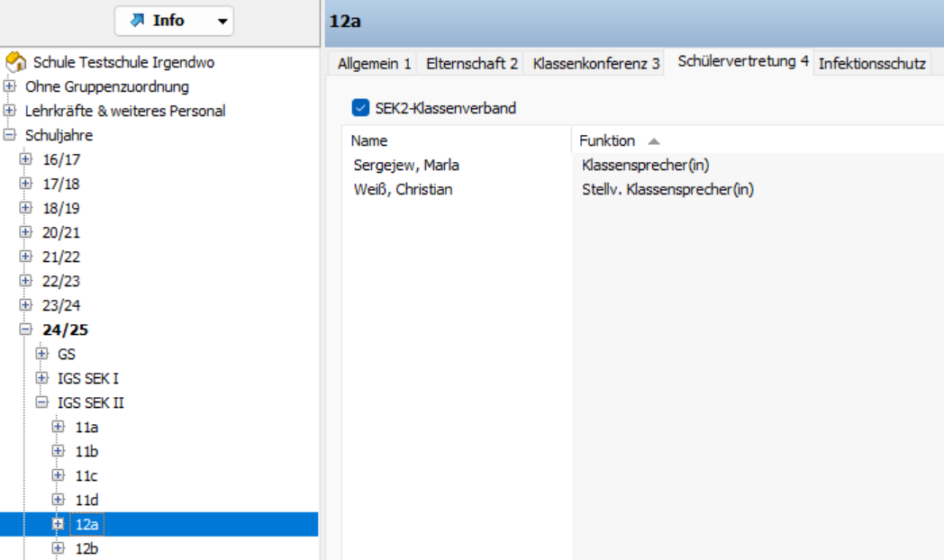The image size is (944, 560).
Task: Go to Klassenkonferenz 3 tab
Action: tap(595, 64)
